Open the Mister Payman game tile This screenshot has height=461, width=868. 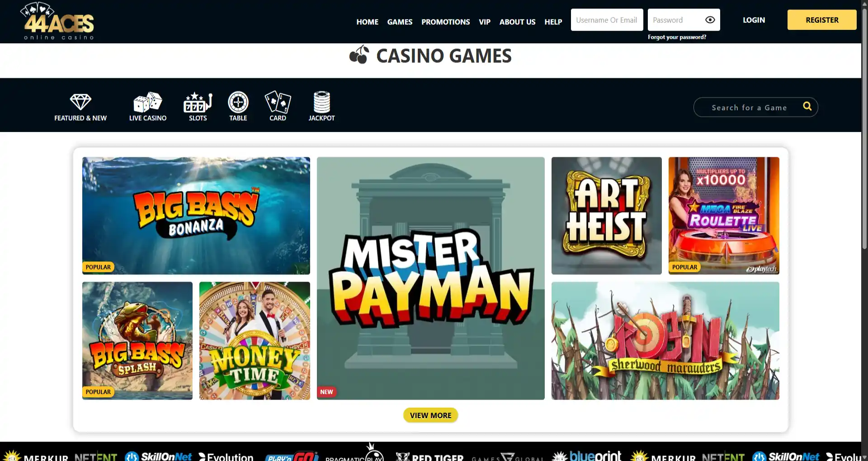pos(430,278)
